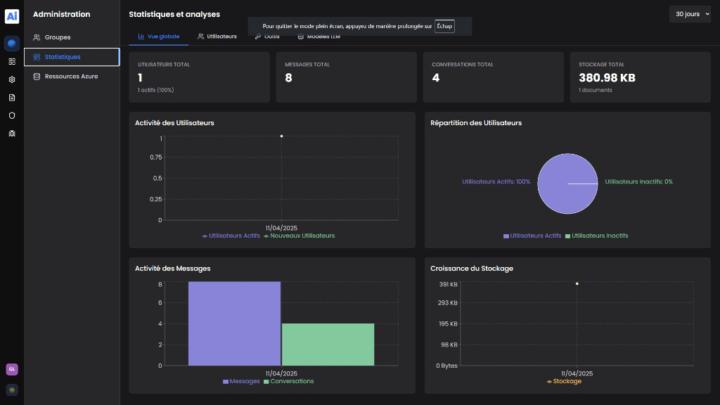Click the building icon in left sidebar
The image size is (720, 405).
[12, 133]
